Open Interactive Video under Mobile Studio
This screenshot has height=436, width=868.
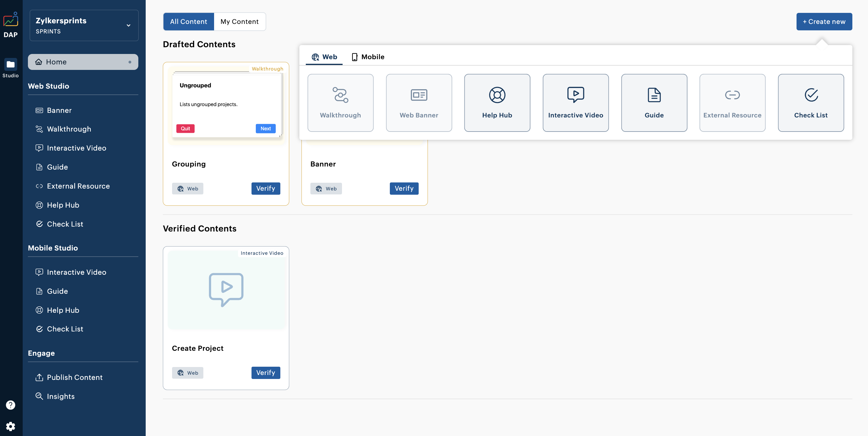pos(71,272)
